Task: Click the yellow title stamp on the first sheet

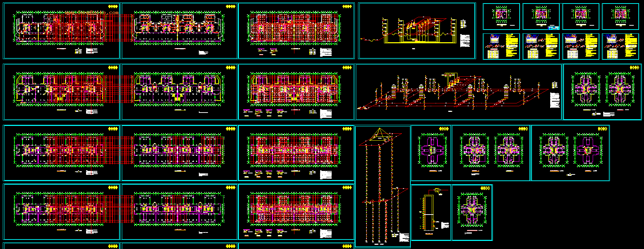Action: pos(113,6)
